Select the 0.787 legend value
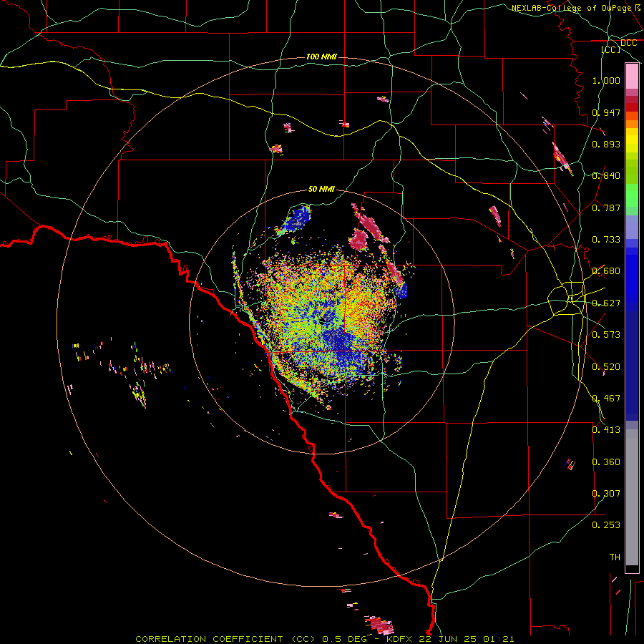Screen dimensions: 644x644 [606, 208]
